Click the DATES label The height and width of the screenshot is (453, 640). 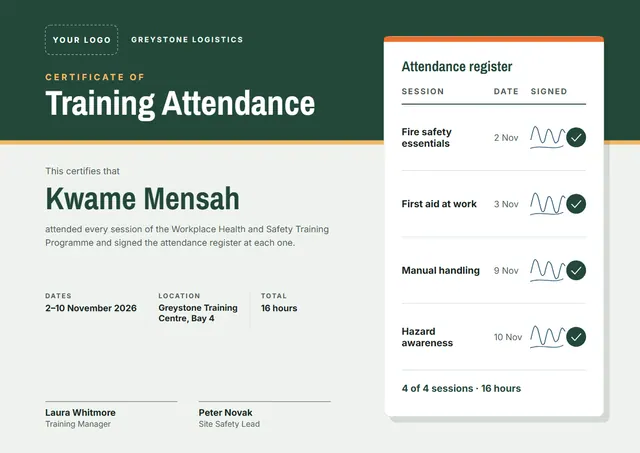58,296
